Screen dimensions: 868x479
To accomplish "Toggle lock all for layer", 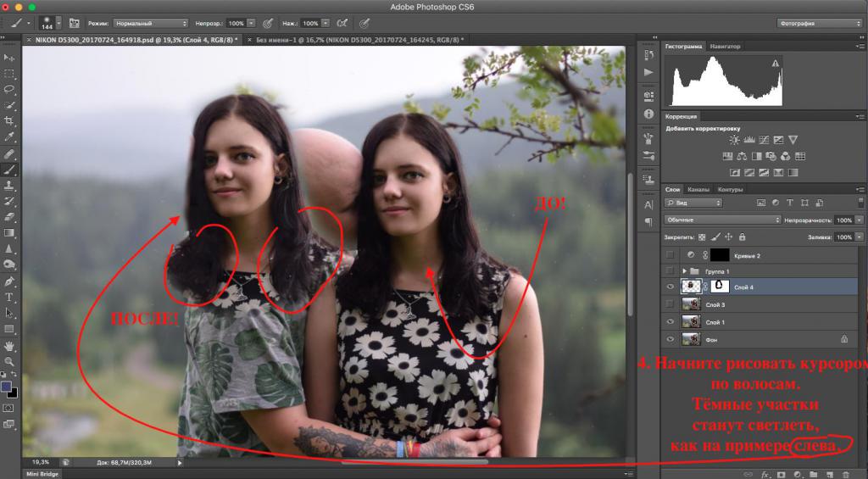I will point(743,237).
